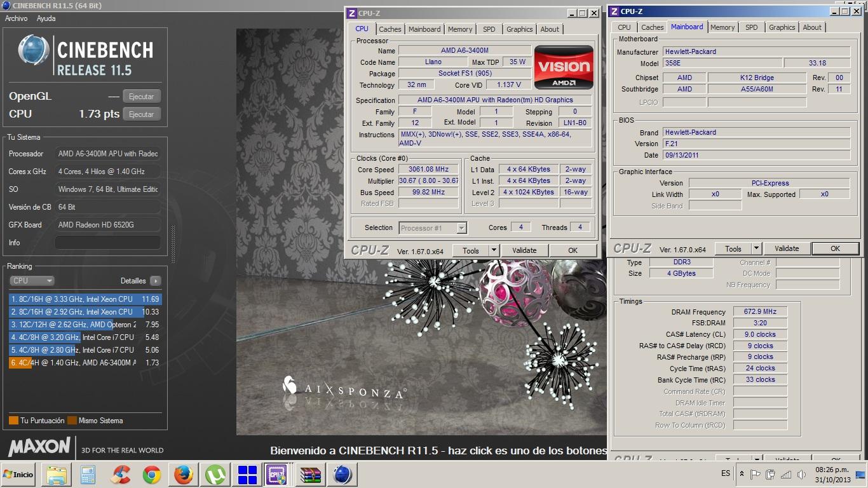
Task: Open Action Center flag icon
Action: 756,474
